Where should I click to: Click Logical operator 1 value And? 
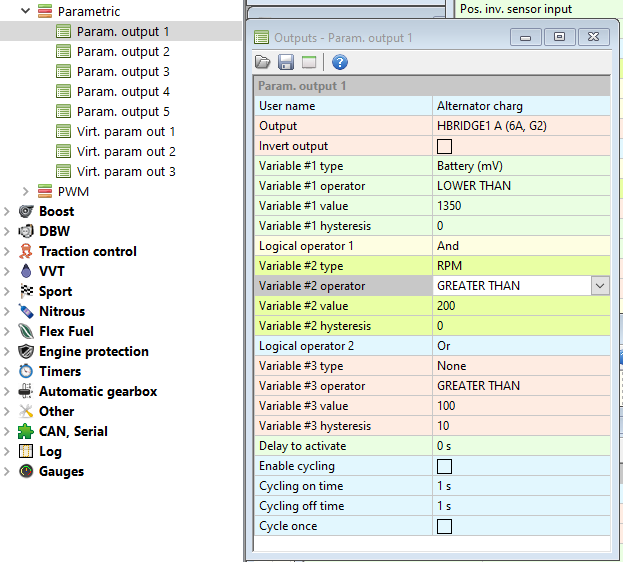521,246
